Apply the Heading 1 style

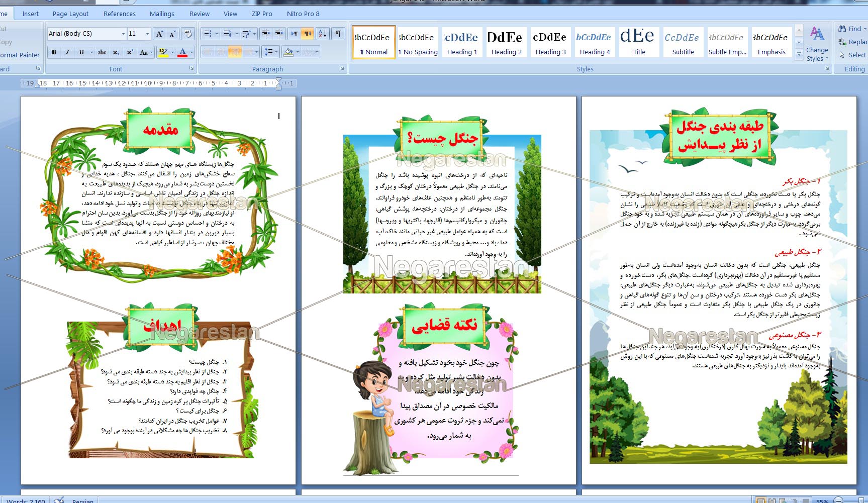point(462,43)
